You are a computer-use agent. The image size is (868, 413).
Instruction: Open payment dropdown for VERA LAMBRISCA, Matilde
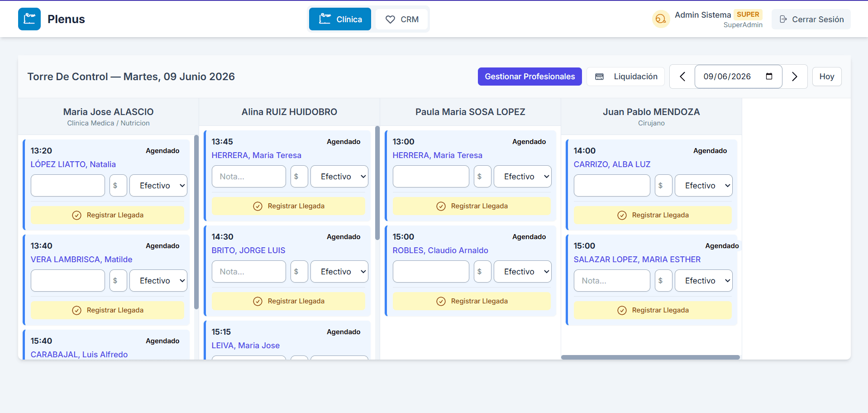[158, 281]
